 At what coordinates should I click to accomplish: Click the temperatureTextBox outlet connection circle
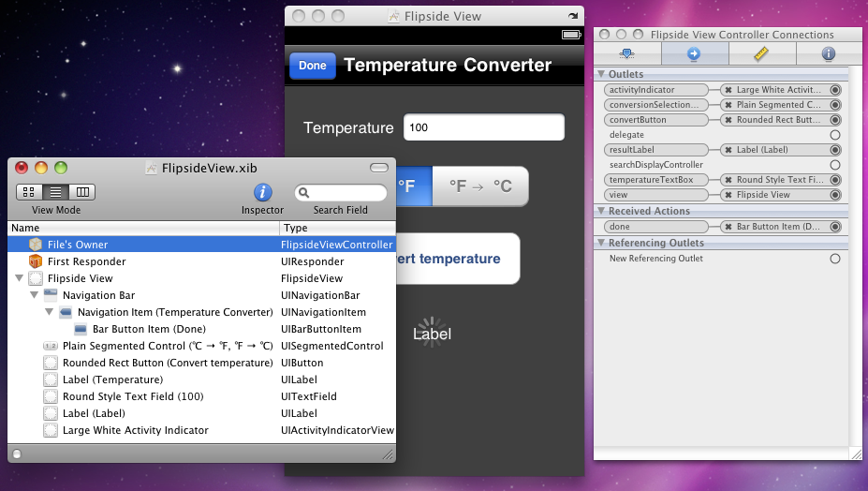click(x=835, y=180)
